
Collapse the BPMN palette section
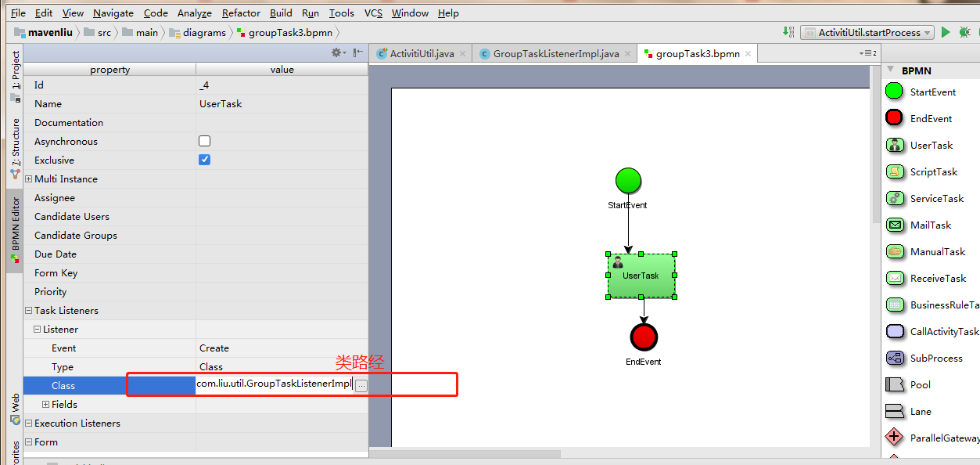tap(890, 70)
